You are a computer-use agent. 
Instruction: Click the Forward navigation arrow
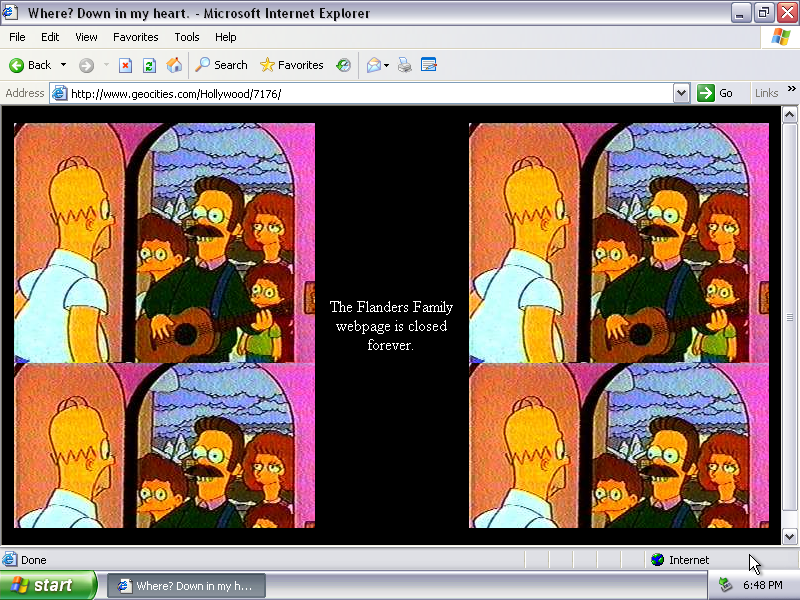pos(86,65)
